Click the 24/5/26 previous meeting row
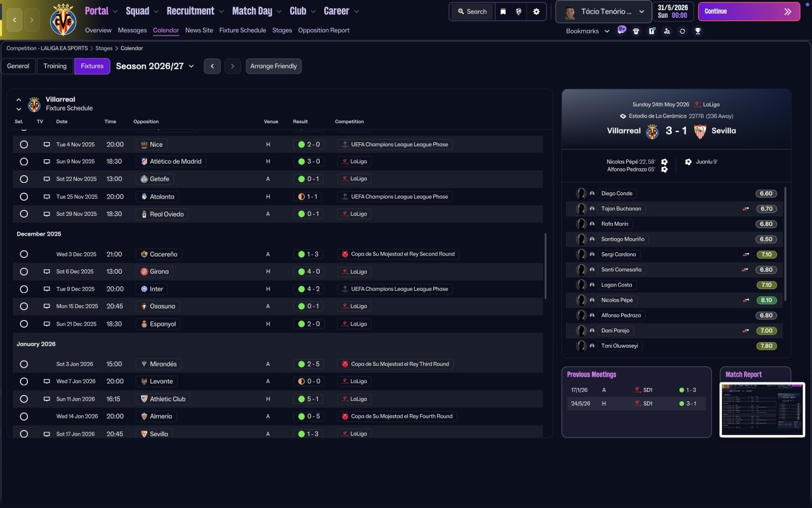This screenshot has width=812, height=508. click(x=636, y=403)
